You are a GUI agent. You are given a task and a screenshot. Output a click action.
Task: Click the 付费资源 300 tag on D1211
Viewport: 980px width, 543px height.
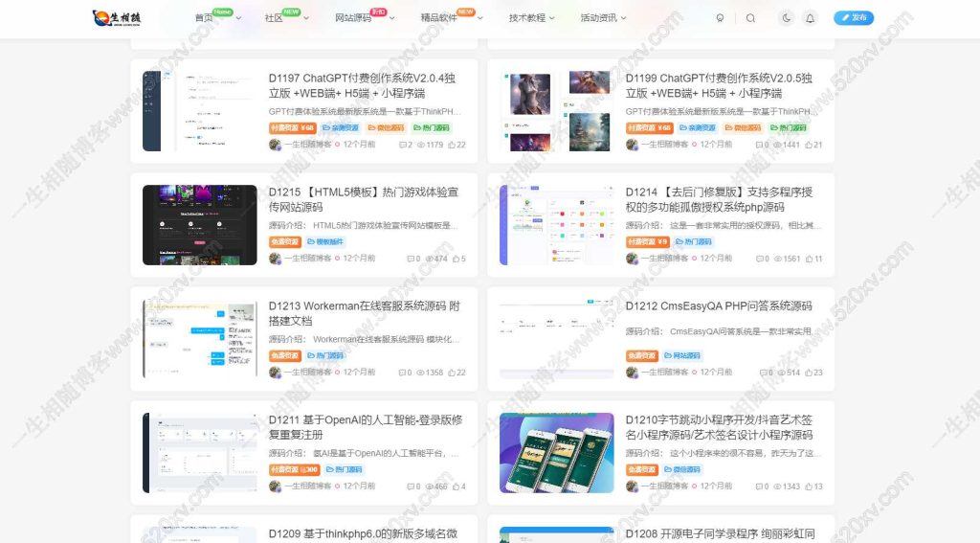tap(295, 469)
